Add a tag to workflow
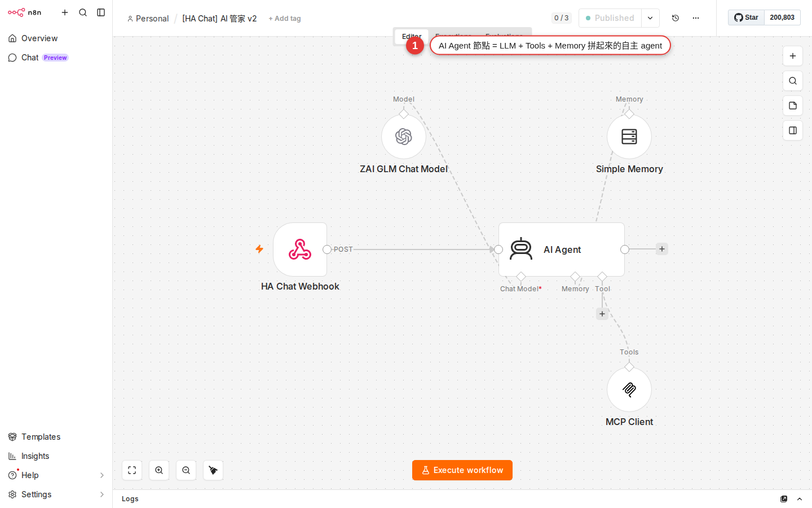 coord(285,19)
